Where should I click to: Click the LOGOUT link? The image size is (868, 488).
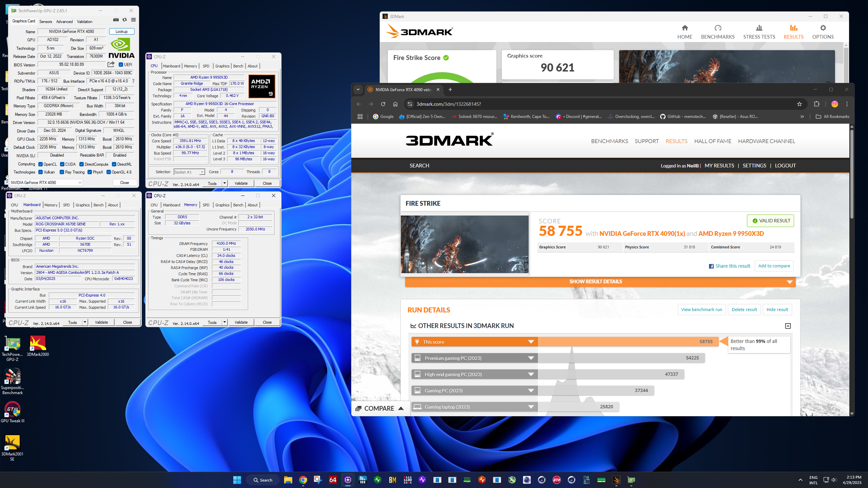[x=785, y=166]
